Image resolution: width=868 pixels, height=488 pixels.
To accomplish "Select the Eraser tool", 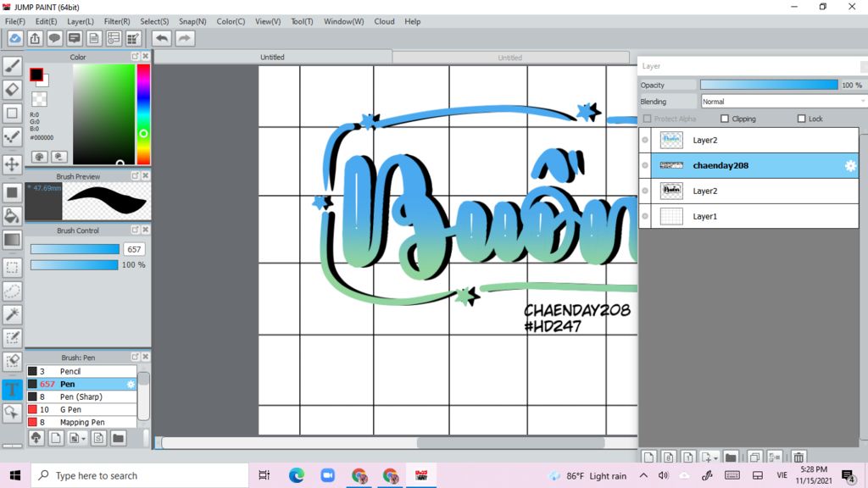I will click(x=12, y=90).
